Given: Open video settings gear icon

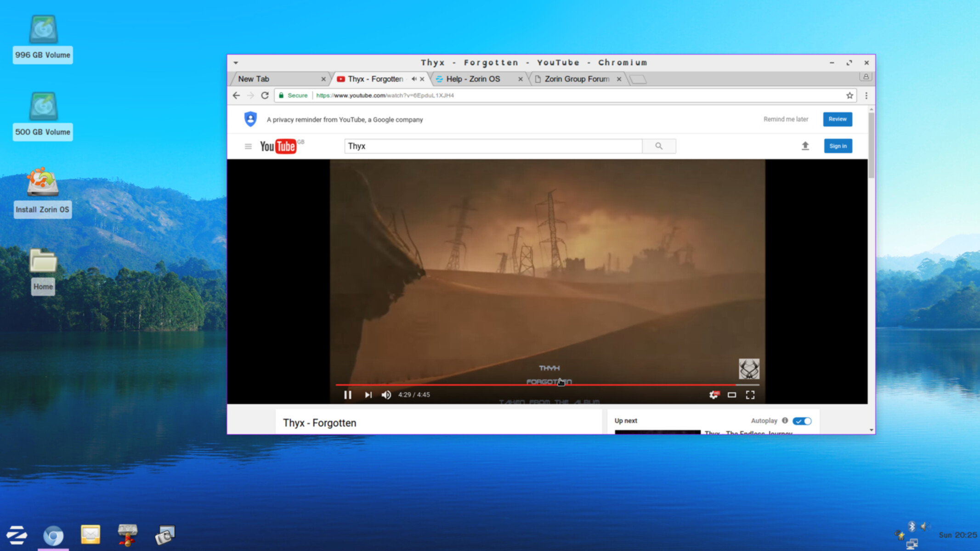Looking at the screenshot, I should (x=714, y=395).
